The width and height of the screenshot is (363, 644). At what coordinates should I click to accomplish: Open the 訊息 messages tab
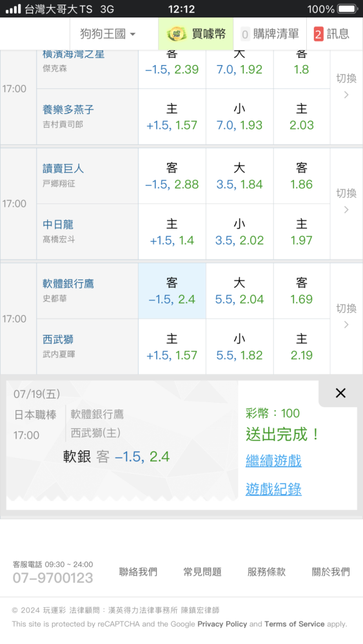332,34
